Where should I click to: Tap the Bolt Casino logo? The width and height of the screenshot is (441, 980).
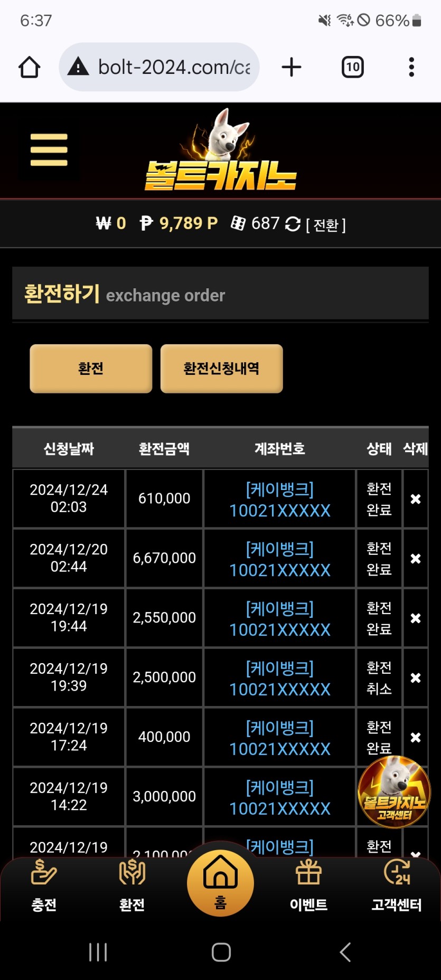click(221, 153)
